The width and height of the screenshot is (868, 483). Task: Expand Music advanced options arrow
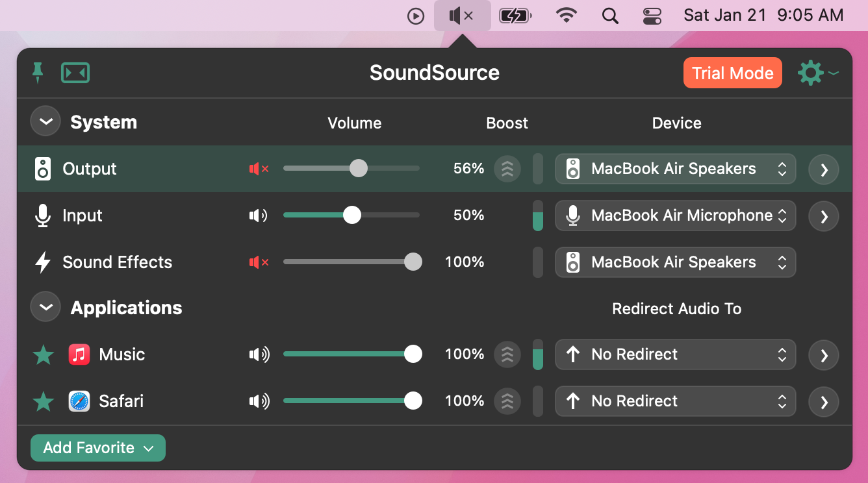pyautogui.click(x=824, y=355)
